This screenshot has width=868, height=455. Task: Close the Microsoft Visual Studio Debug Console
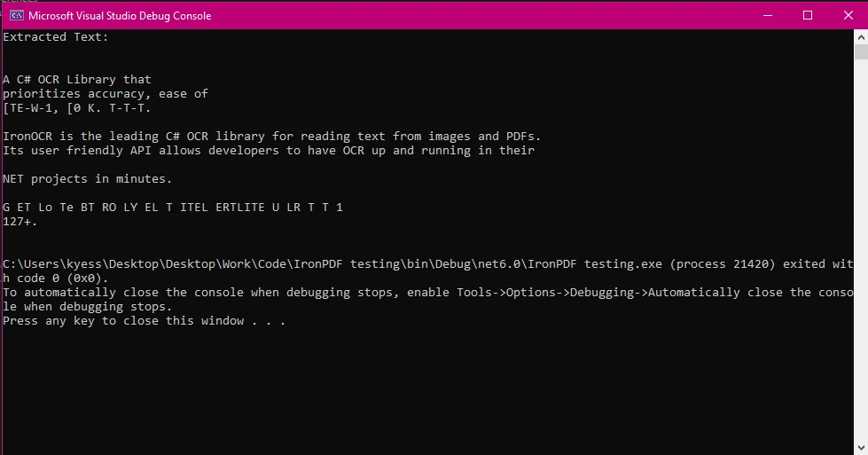pyautogui.click(x=848, y=15)
